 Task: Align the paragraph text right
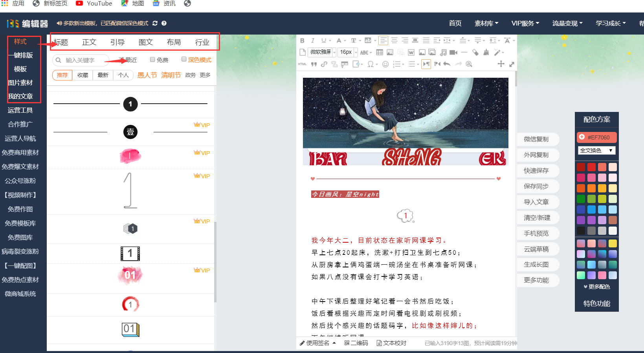405,40
